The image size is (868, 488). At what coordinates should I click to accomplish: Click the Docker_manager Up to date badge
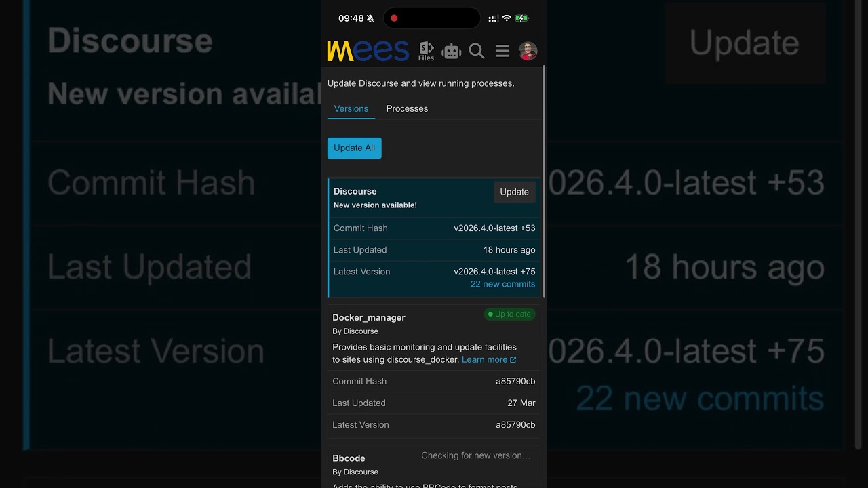click(x=509, y=314)
